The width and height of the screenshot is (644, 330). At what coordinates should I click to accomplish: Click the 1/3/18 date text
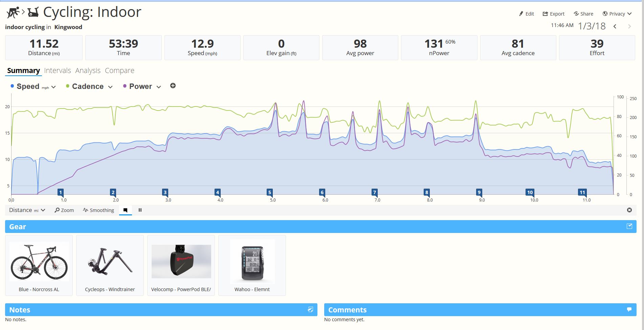tap(592, 26)
